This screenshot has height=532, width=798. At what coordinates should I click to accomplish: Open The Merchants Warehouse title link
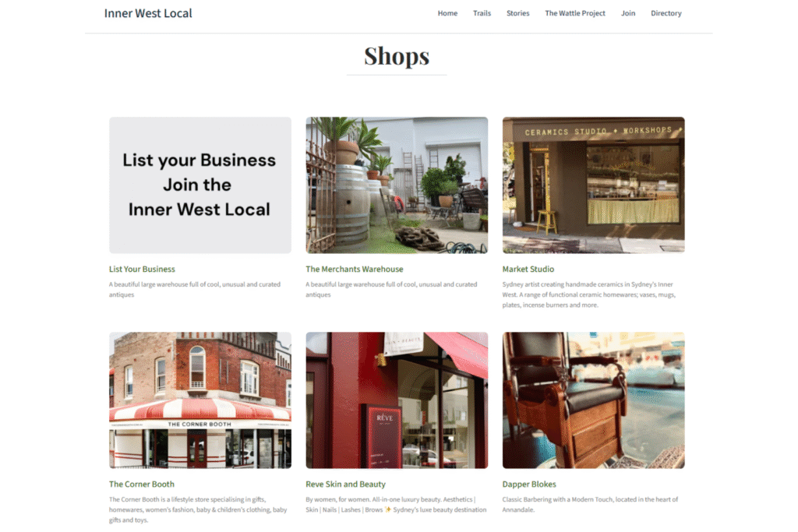tap(355, 269)
